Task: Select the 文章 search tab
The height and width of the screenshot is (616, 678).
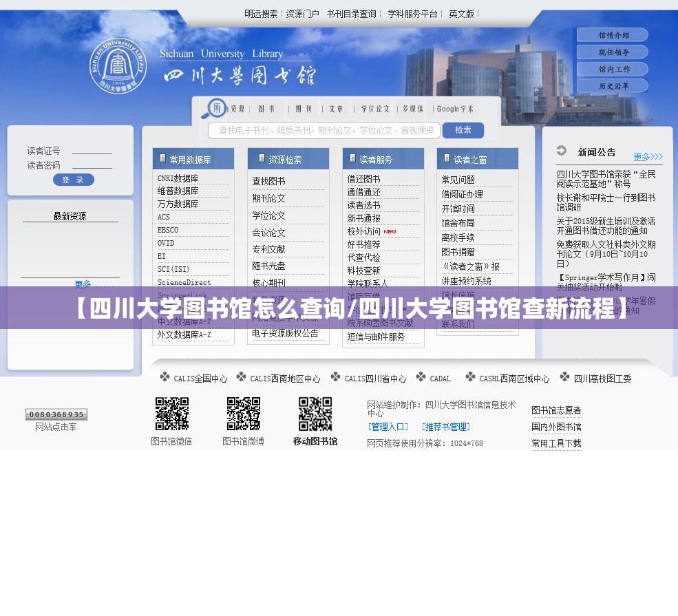Action: [x=336, y=109]
